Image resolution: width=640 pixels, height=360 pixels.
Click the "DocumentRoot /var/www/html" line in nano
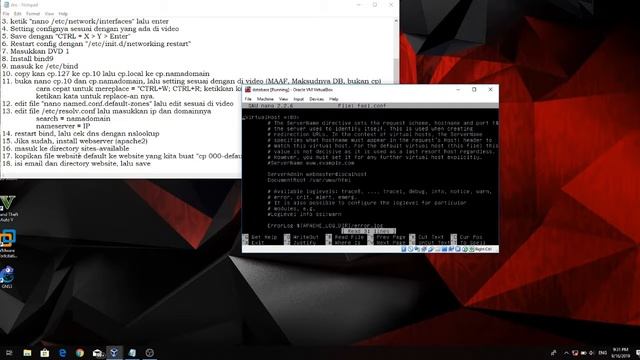(x=309, y=180)
